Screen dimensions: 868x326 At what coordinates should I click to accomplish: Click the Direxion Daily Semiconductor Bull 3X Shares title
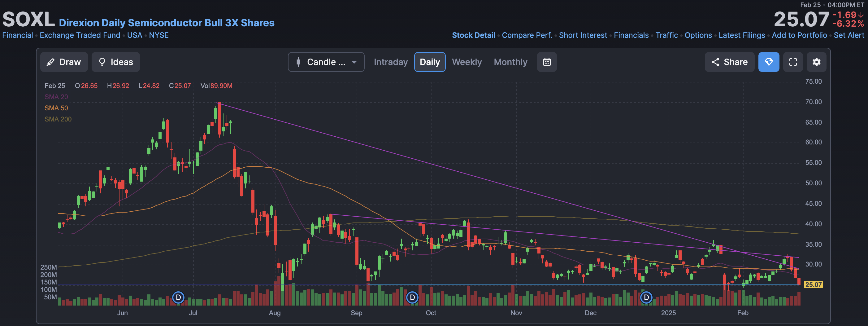(x=167, y=23)
